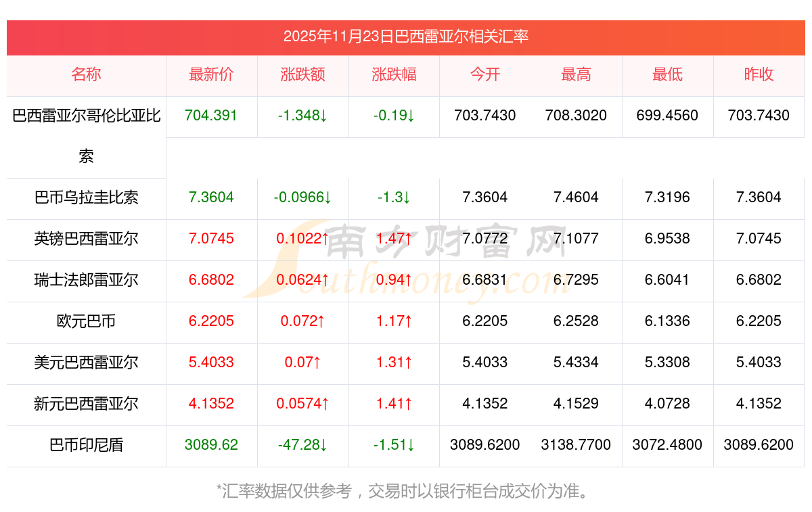Click the high value 6.7295
812x512 pixels.
[x=576, y=280]
